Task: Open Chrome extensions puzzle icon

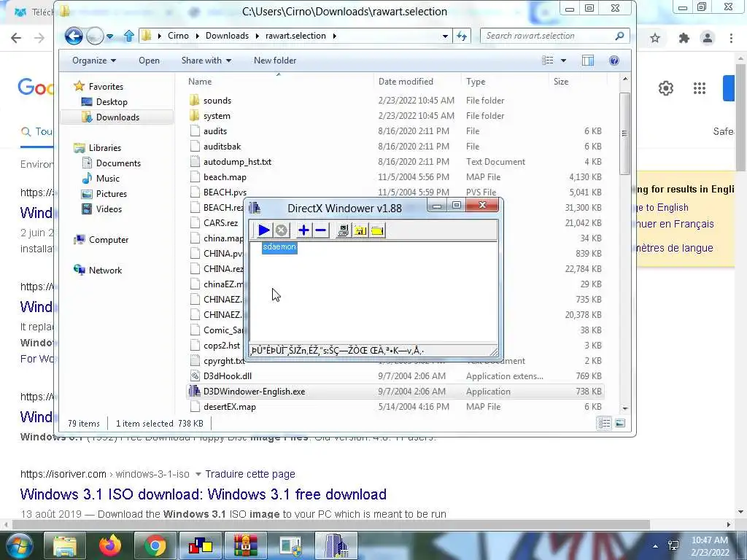Action: click(x=684, y=38)
